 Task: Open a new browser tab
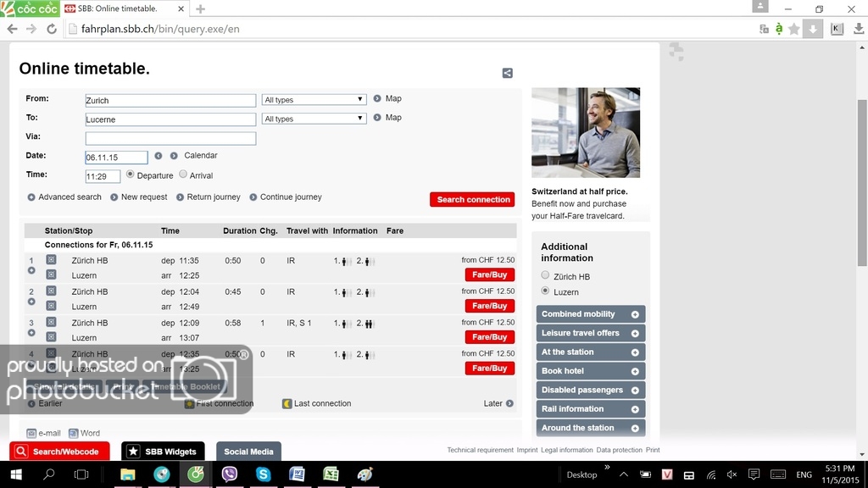click(x=200, y=8)
